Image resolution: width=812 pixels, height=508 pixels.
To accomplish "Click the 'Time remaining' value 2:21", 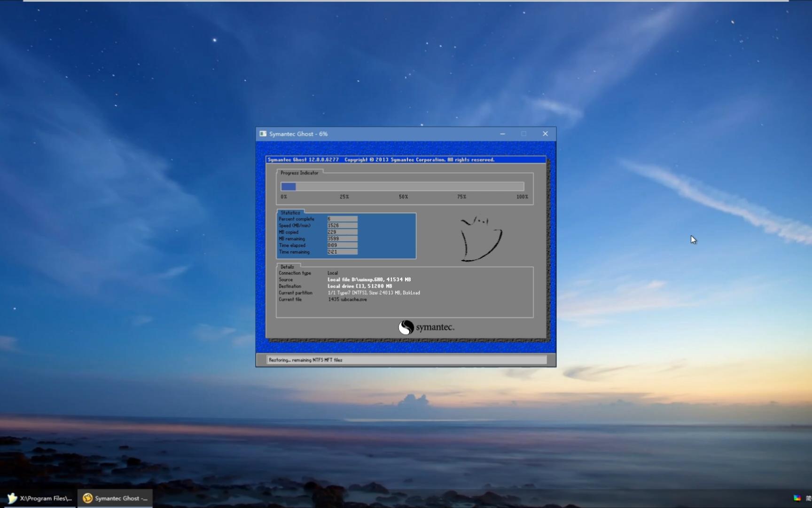I will pos(342,252).
